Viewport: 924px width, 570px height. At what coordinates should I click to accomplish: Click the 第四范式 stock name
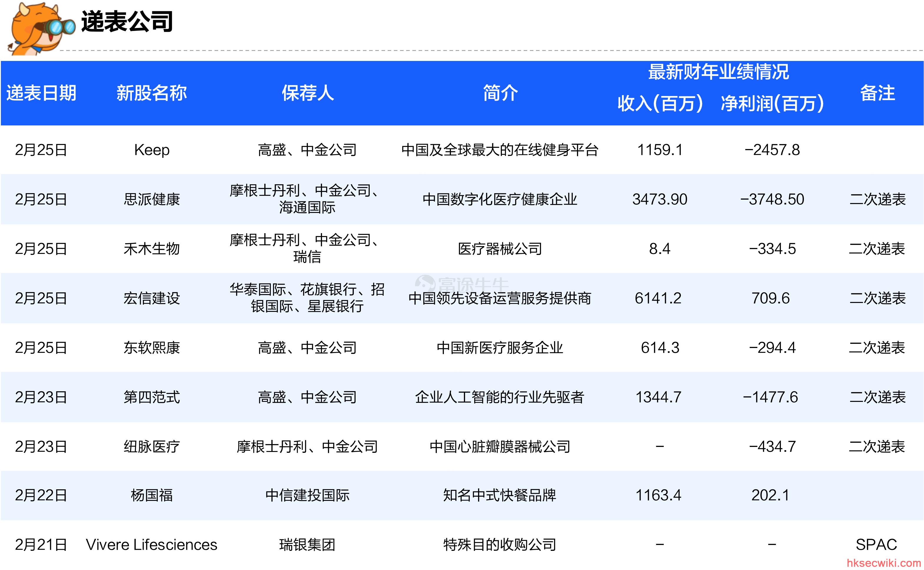click(x=152, y=397)
